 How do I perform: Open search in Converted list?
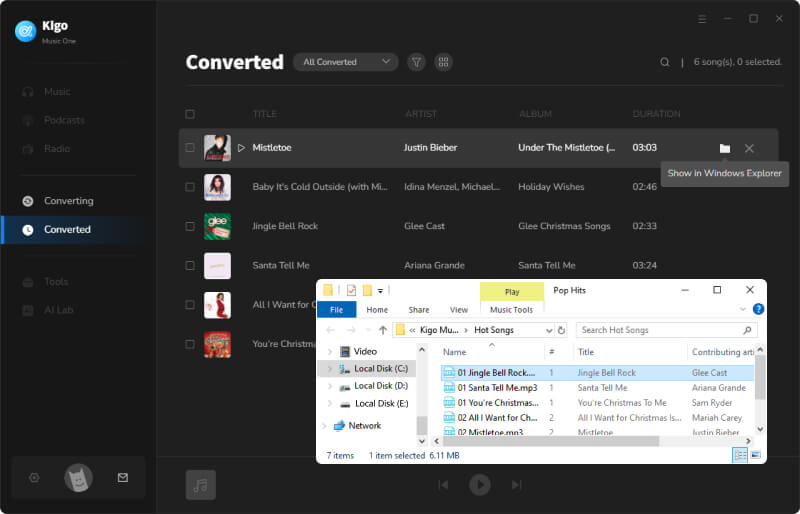click(665, 62)
